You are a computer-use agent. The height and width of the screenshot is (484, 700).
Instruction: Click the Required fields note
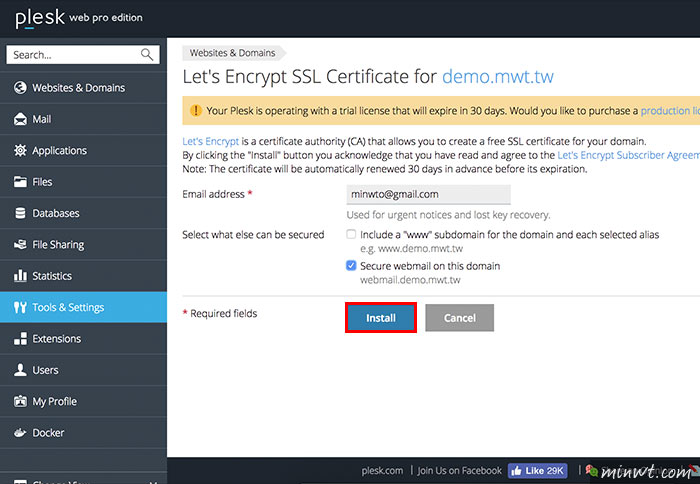(220, 313)
